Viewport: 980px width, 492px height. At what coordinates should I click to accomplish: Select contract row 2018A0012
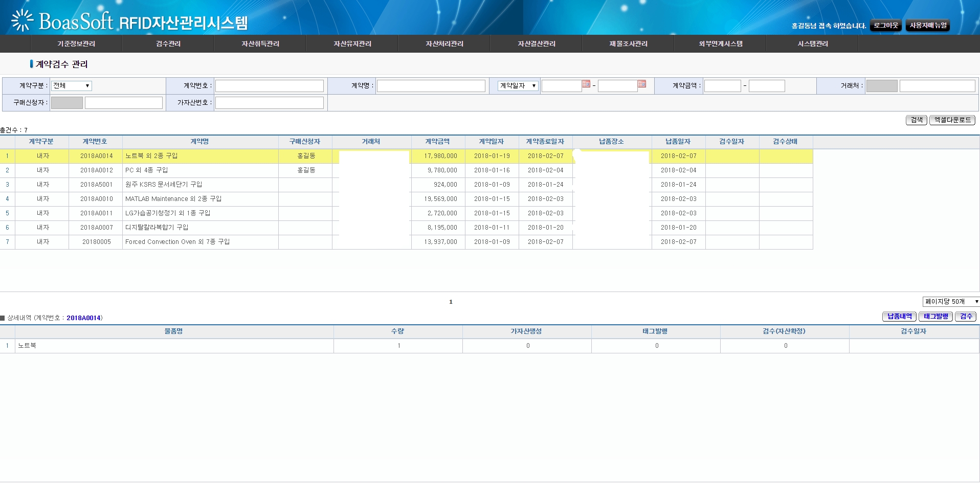pos(407,170)
